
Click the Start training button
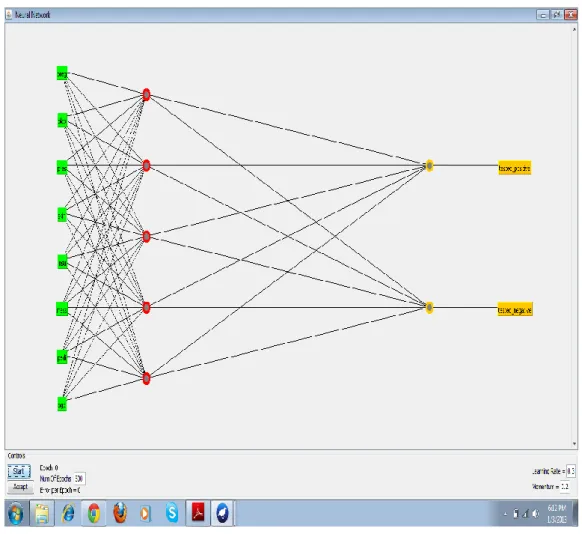click(x=19, y=471)
